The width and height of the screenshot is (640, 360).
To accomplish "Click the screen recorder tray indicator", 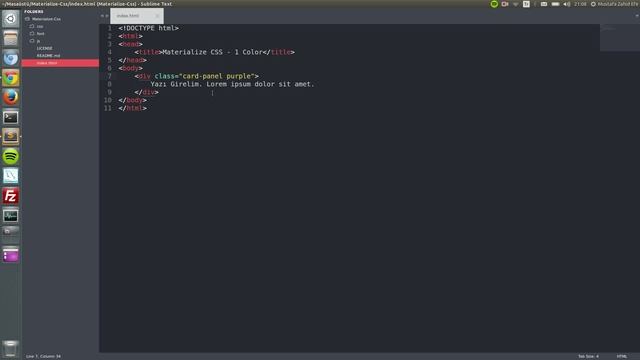I will coord(505,4).
